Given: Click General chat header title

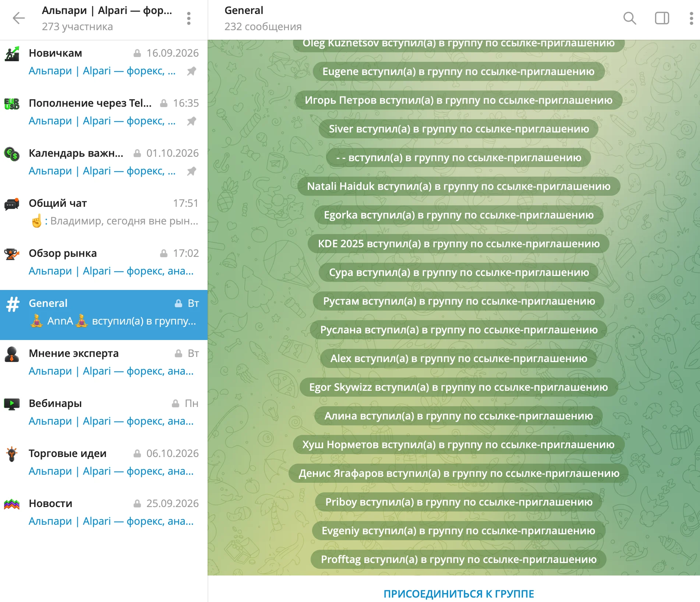Looking at the screenshot, I should [244, 10].
